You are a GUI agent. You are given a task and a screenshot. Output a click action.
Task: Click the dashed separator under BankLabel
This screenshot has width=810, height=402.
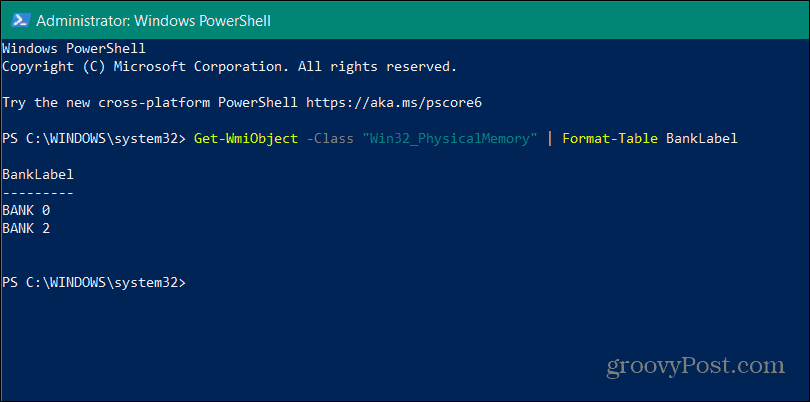pyautogui.click(x=38, y=192)
